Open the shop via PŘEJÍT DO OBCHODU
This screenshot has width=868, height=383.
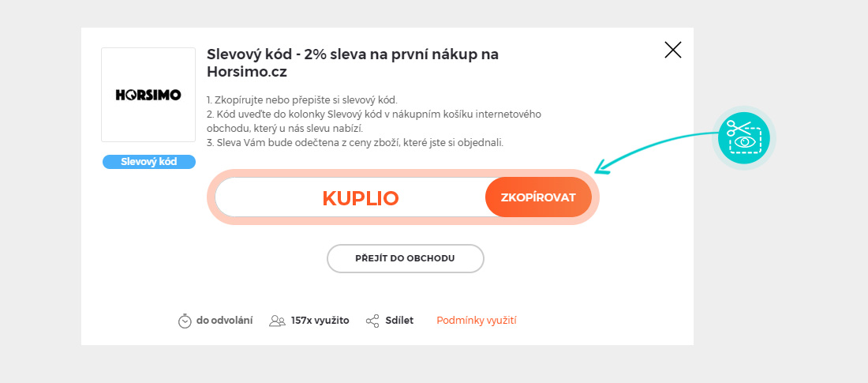tap(406, 258)
